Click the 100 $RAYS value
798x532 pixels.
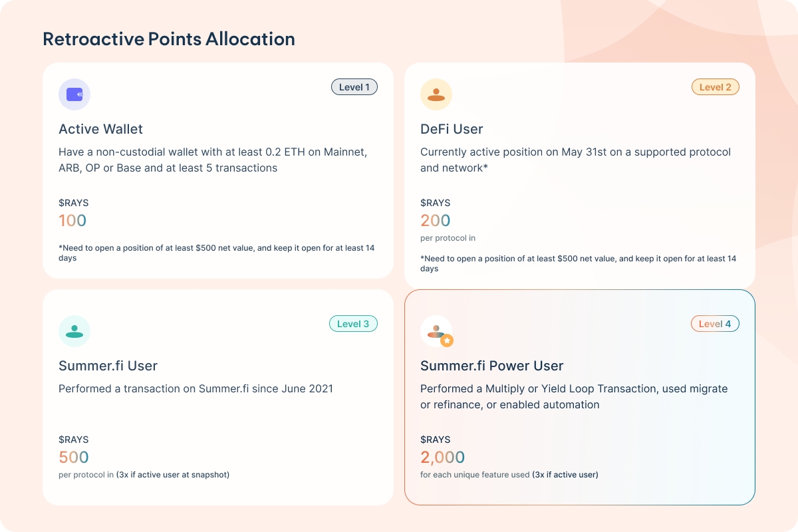(x=72, y=220)
